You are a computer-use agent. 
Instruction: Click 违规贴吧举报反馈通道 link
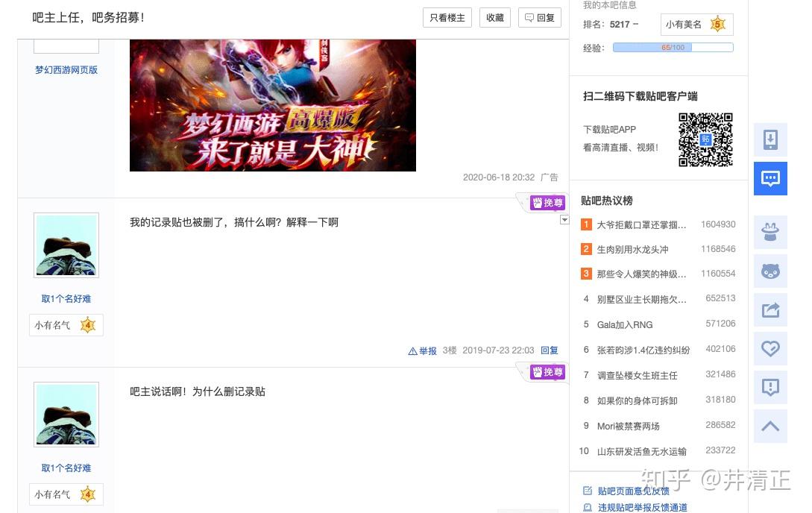tap(642, 507)
